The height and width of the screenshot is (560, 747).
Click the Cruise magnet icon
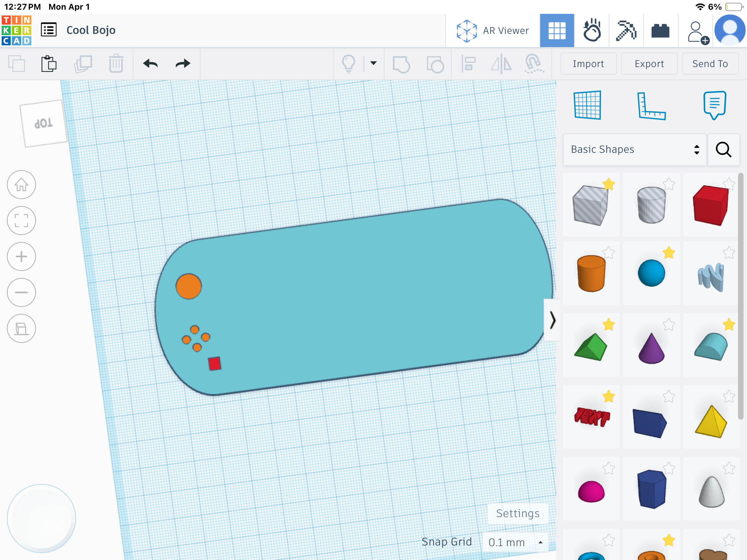tap(534, 64)
